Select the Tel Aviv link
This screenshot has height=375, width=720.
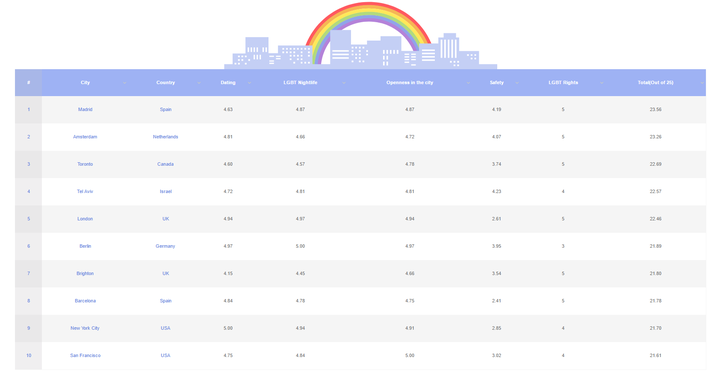click(85, 191)
